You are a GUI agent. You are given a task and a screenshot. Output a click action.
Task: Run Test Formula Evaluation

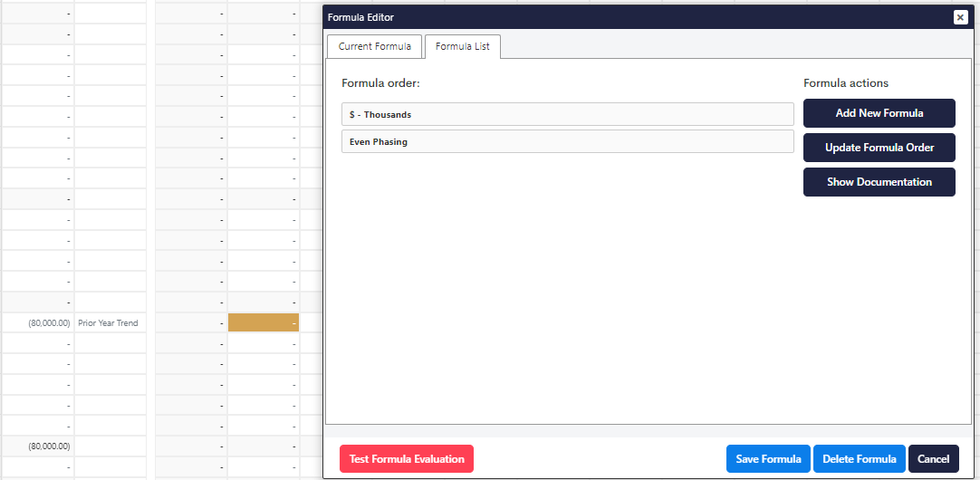406,459
